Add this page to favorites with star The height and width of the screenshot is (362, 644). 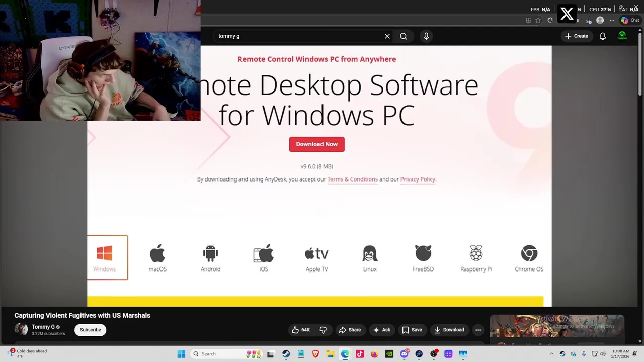click(538, 20)
